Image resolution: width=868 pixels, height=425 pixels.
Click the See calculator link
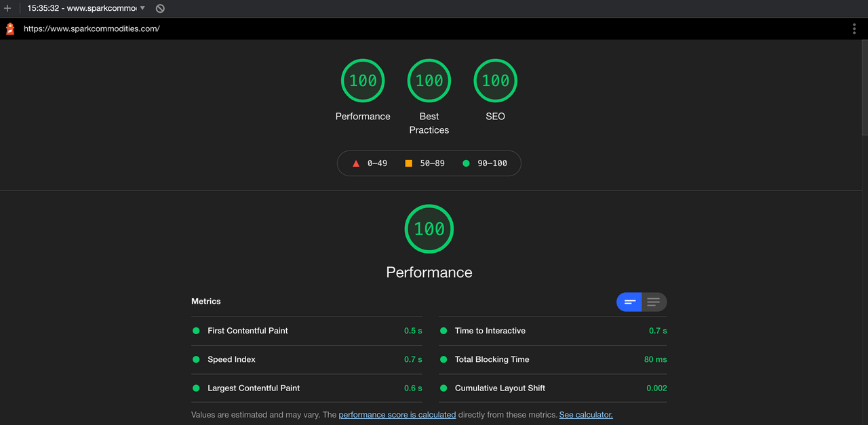(x=585, y=414)
